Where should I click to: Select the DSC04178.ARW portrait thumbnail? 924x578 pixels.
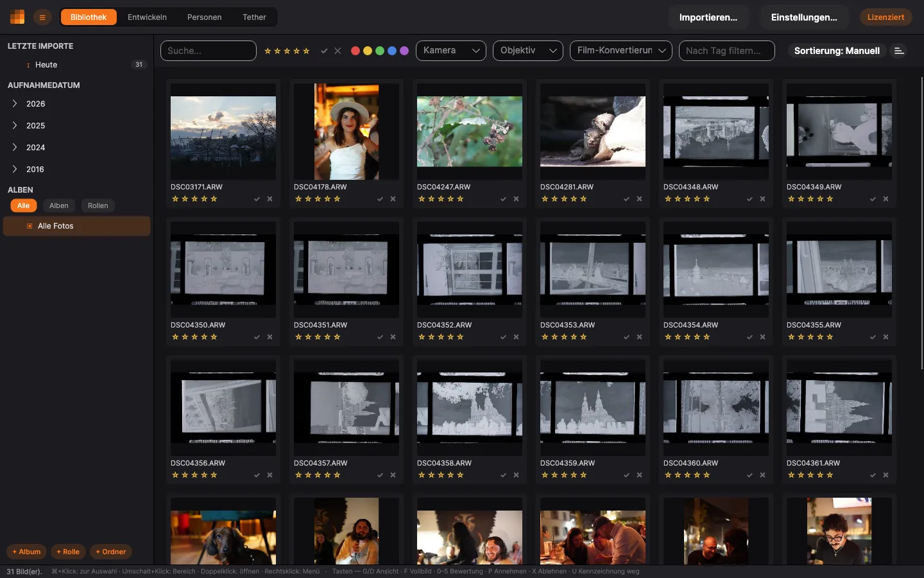346,132
